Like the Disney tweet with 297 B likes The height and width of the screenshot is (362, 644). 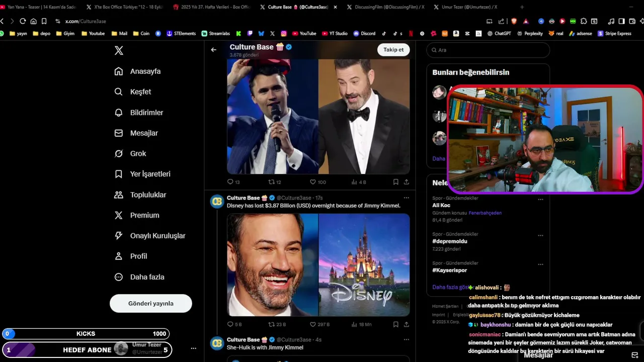tap(319, 324)
